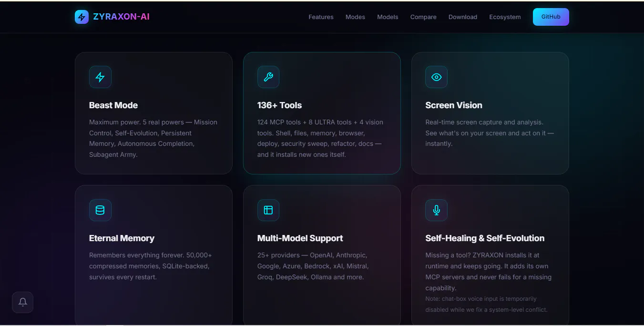
Task: Click the 136+ Tools heading
Action: [279, 105]
